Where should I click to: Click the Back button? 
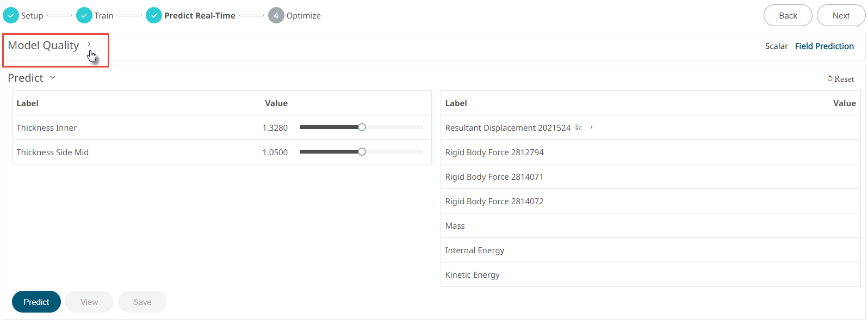click(788, 15)
